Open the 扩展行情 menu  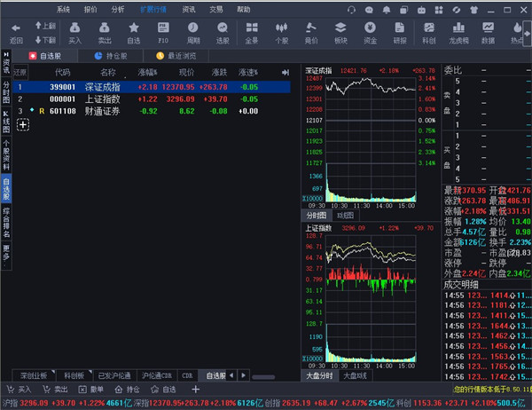153,10
